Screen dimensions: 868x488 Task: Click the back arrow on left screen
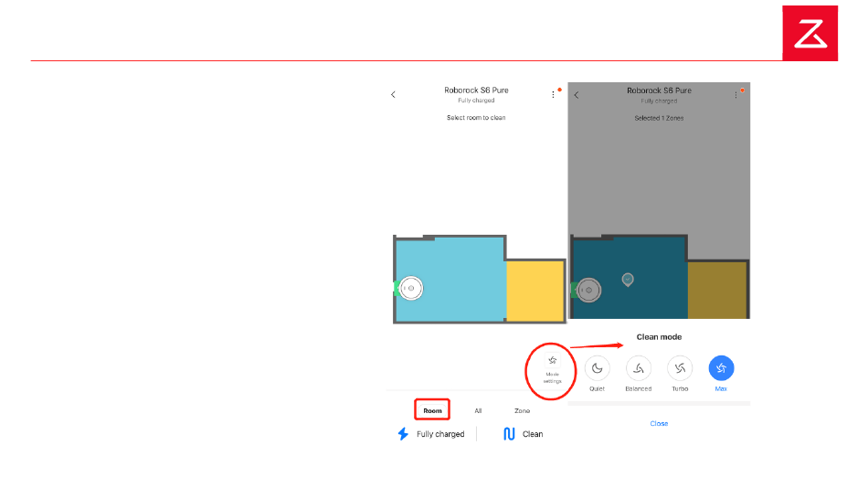(394, 94)
